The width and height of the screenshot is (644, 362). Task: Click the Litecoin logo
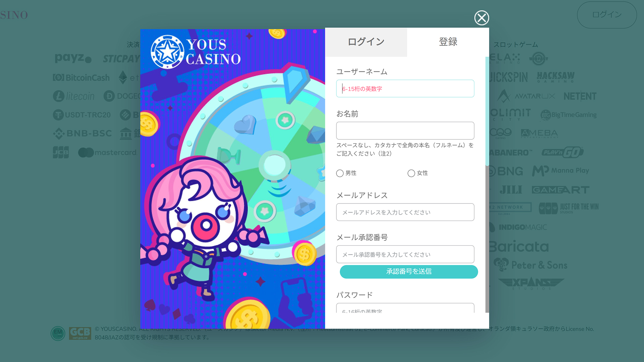[73, 96]
